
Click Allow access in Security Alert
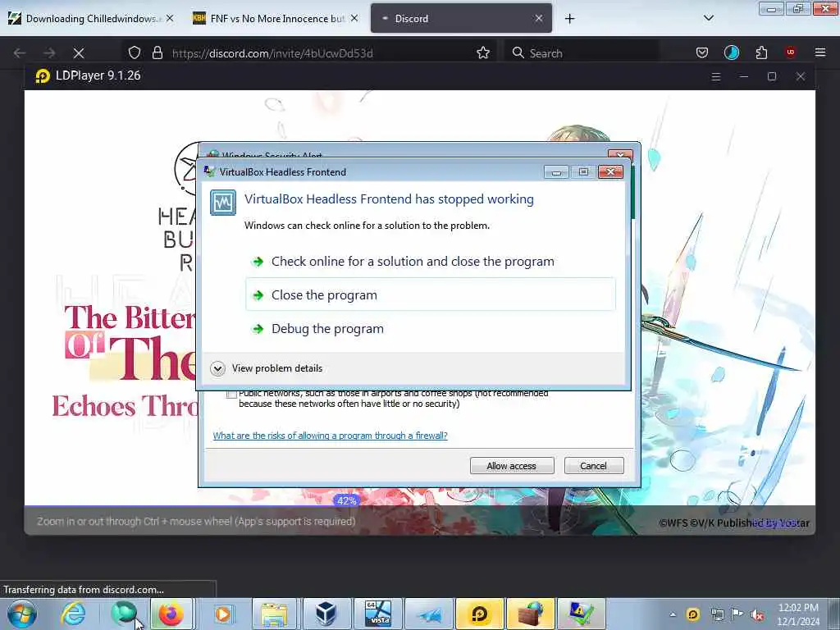pos(512,466)
